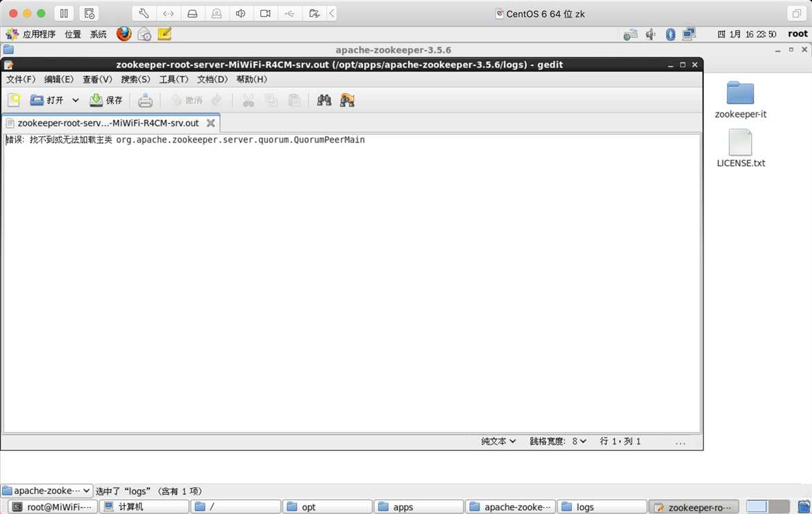Click the network connection monitors icon
Viewport: 812px width, 514px height.
click(x=688, y=35)
